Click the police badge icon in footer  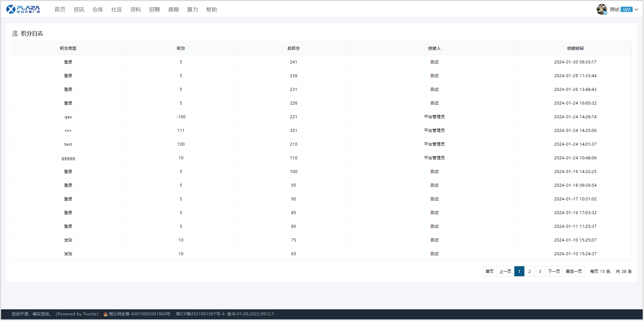(x=106, y=314)
